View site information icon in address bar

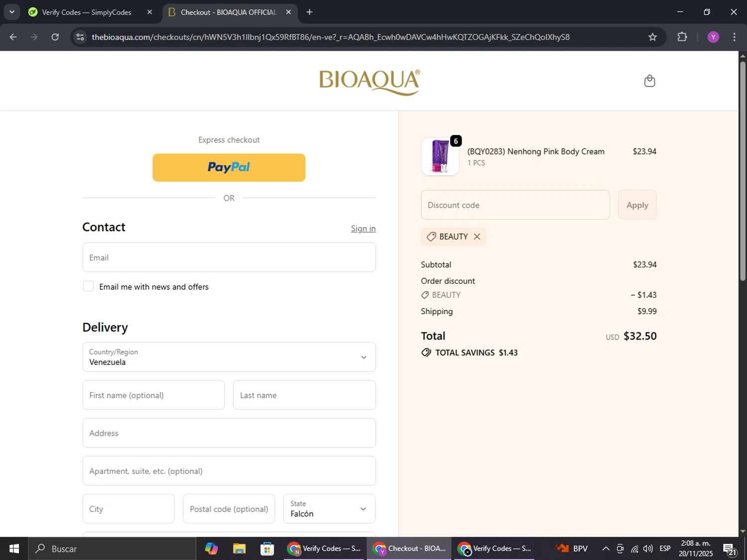click(80, 37)
